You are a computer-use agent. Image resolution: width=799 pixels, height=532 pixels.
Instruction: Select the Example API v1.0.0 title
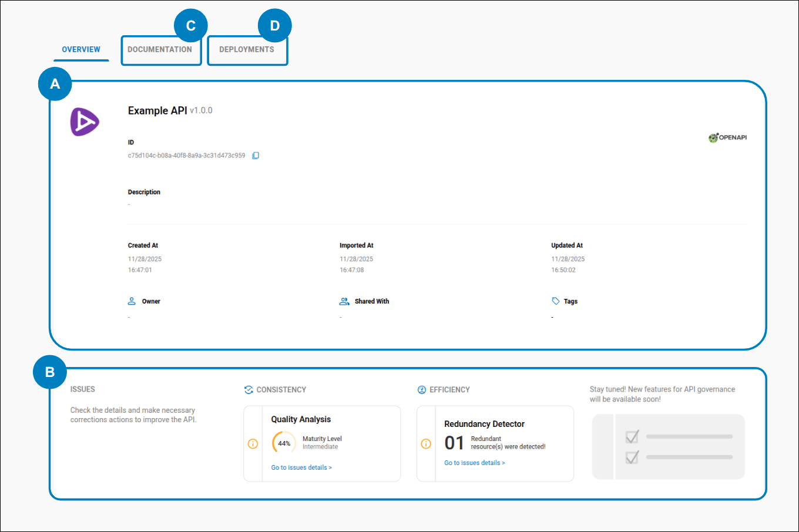(170, 110)
